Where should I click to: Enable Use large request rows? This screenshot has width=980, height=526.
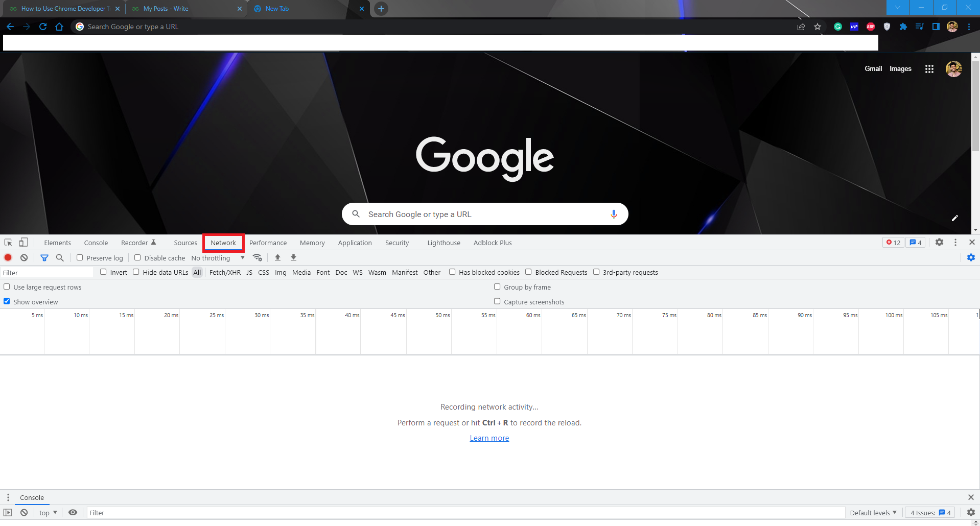click(7, 287)
